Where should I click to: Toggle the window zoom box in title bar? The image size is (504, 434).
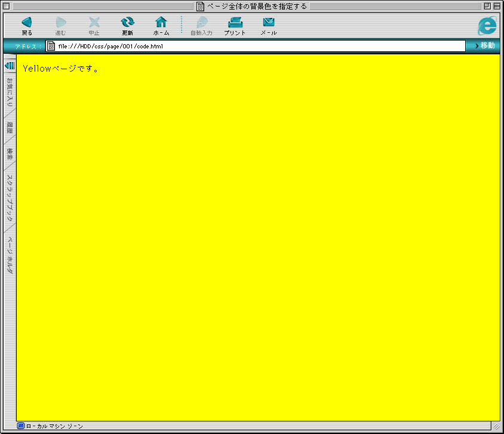click(x=487, y=6)
